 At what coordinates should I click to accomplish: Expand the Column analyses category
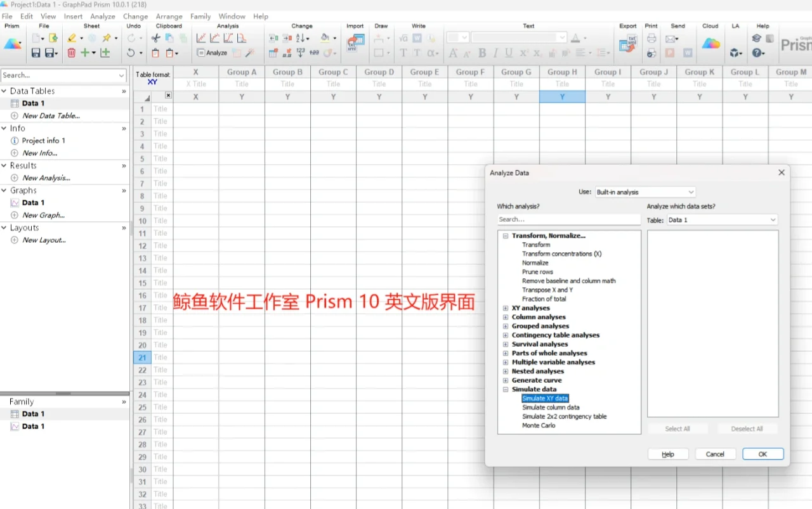pyautogui.click(x=506, y=317)
